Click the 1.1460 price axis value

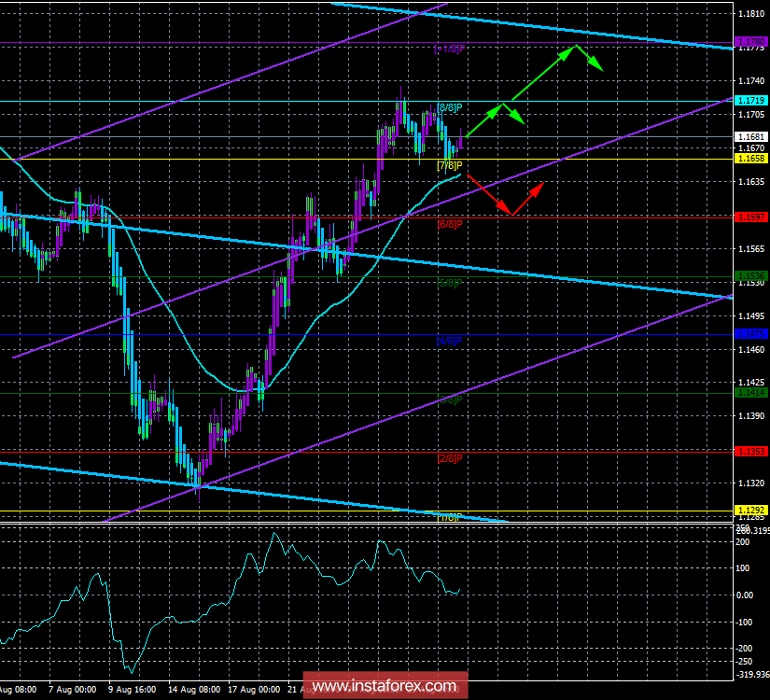tap(751, 350)
